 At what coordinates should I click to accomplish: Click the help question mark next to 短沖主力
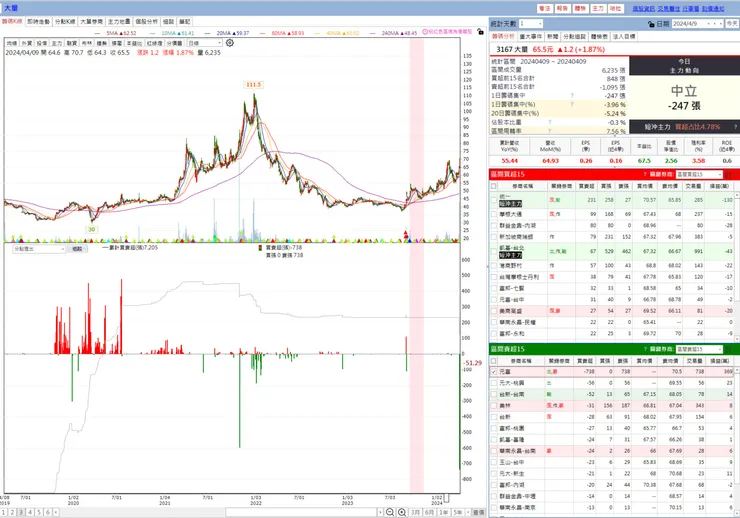pyautogui.click(x=735, y=127)
